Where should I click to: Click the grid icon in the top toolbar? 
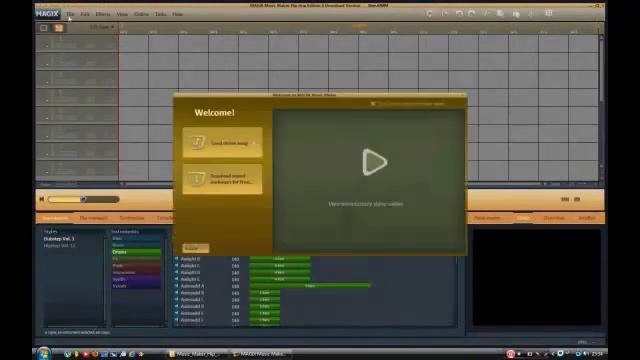point(549,13)
